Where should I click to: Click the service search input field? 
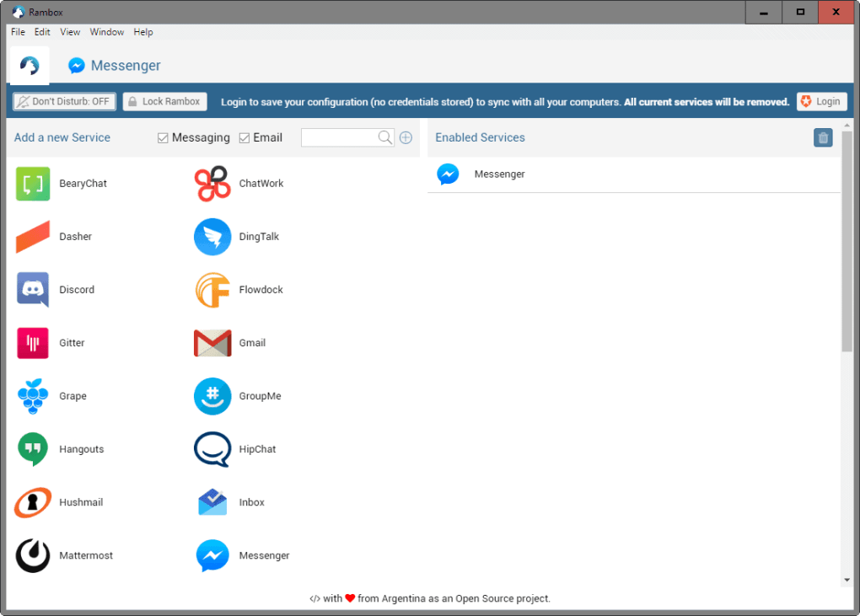pyautogui.click(x=339, y=137)
